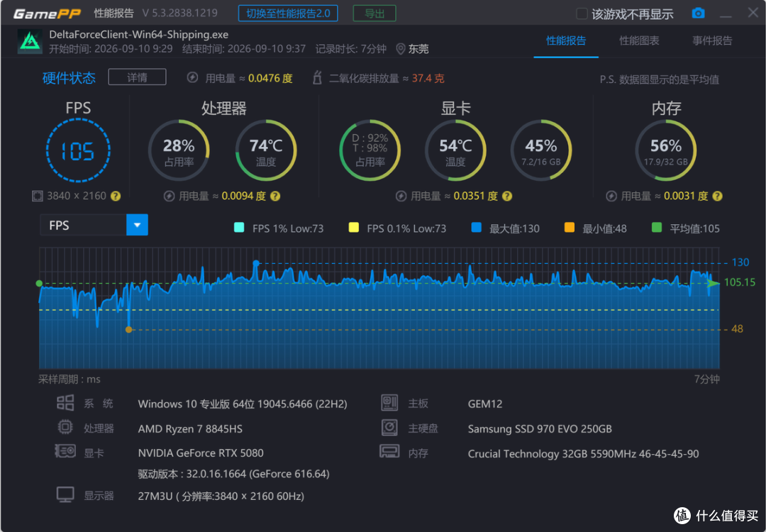This screenshot has height=532, width=766.
Task: Click the 切换至性能报告2.0 button
Action: point(288,13)
